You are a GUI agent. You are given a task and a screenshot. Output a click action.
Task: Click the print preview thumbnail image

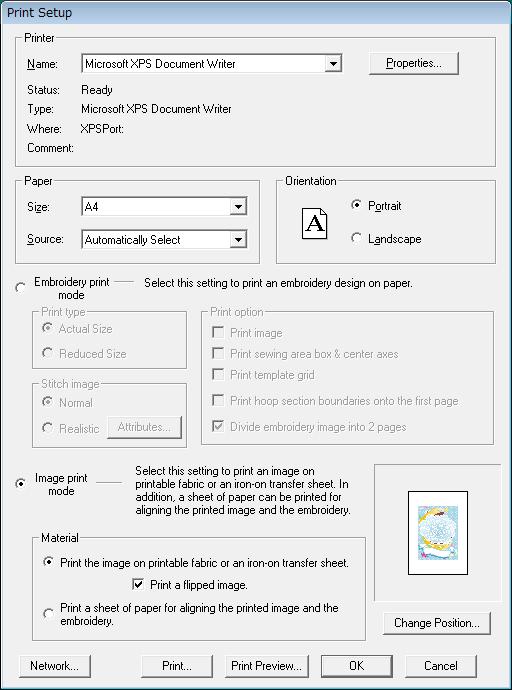pyautogui.click(x=438, y=532)
